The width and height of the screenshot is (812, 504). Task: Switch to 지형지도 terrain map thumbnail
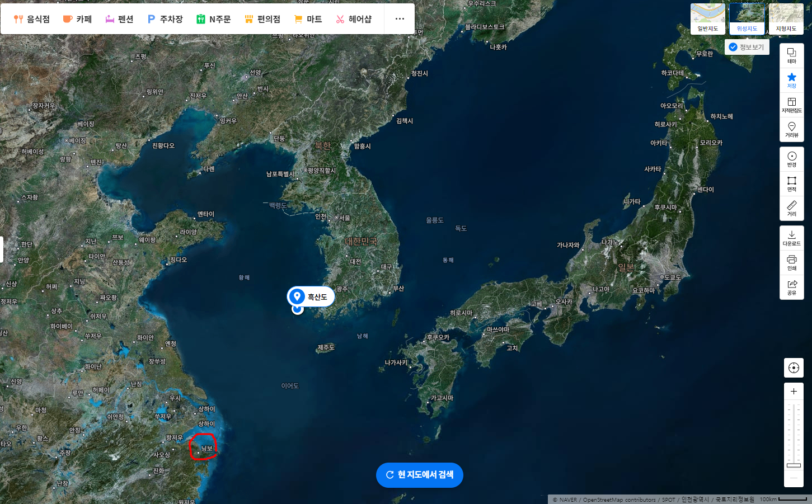coord(786,18)
